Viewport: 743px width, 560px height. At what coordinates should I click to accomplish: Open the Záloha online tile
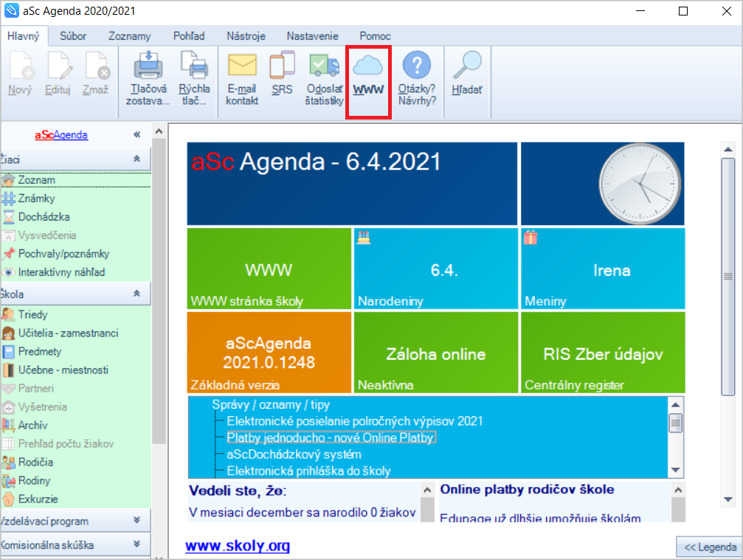tap(436, 353)
